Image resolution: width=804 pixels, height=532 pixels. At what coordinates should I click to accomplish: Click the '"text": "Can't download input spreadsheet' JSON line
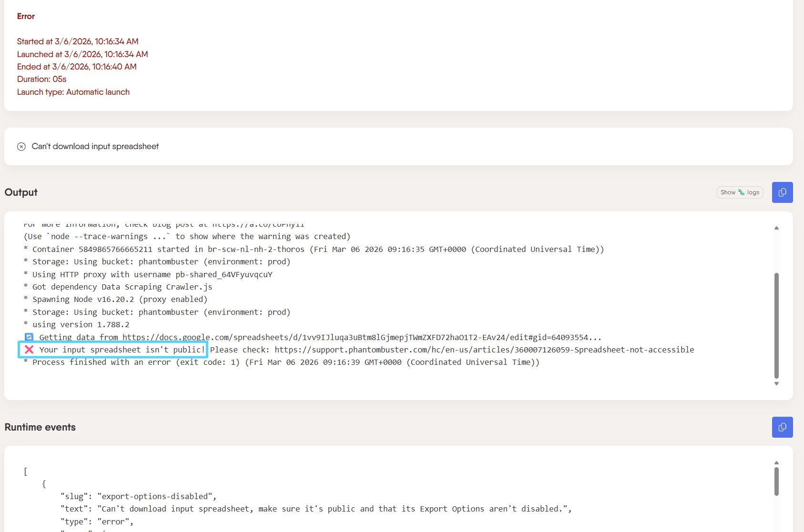(x=316, y=509)
